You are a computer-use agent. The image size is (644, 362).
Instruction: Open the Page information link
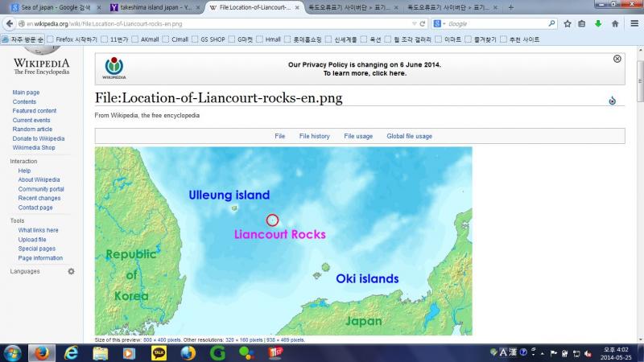pos(40,258)
